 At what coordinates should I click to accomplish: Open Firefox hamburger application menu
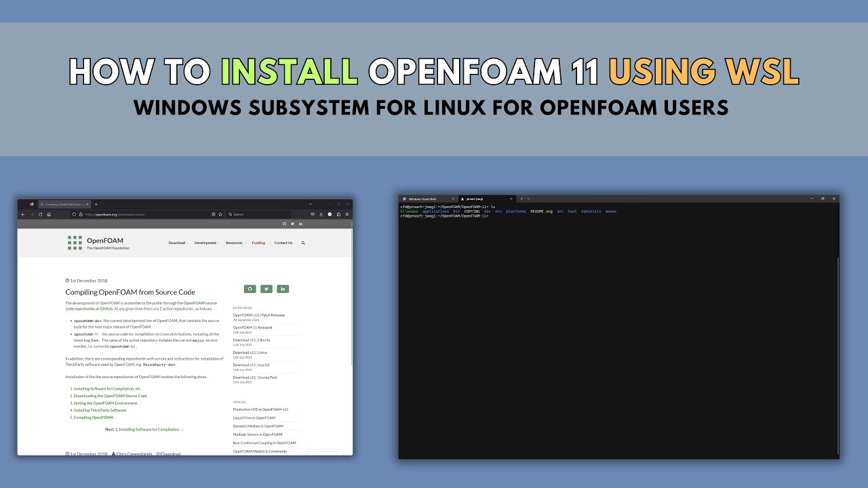pos(347,214)
